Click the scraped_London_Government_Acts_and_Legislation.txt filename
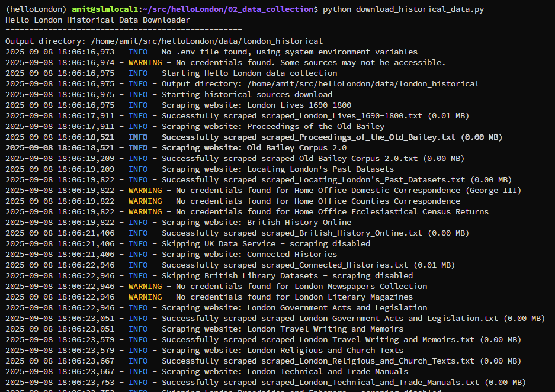Image resolution: width=555 pixels, height=392 pixels. pyautogui.click(x=379, y=319)
